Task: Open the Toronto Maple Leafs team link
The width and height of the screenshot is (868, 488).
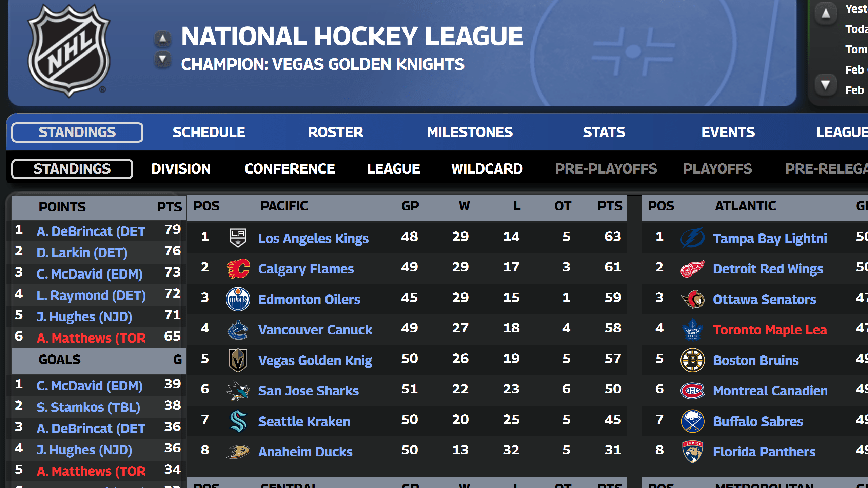Action: [770, 330]
